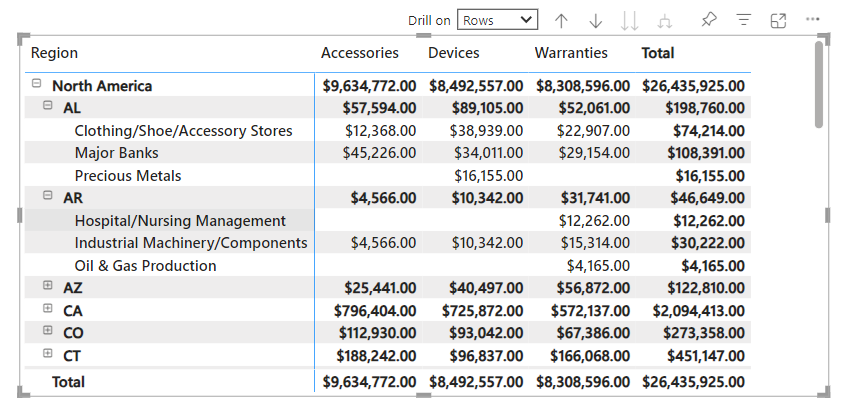
Task: Open More options ellipsis menu
Action: (812, 20)
